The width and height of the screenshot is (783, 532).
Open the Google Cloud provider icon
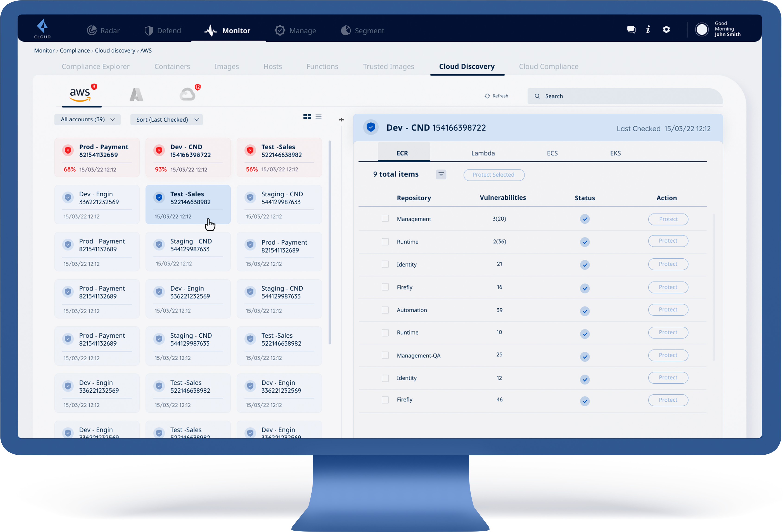pos(187,94)
